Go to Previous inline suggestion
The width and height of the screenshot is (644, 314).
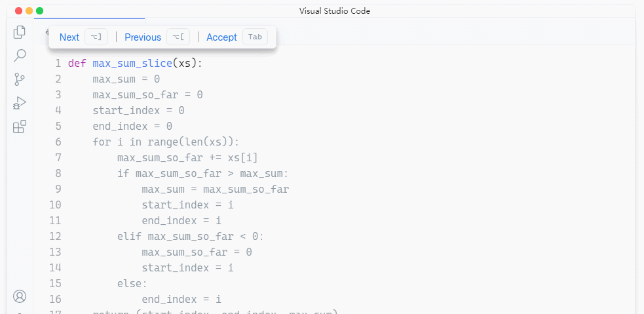(x=143, y=37)
